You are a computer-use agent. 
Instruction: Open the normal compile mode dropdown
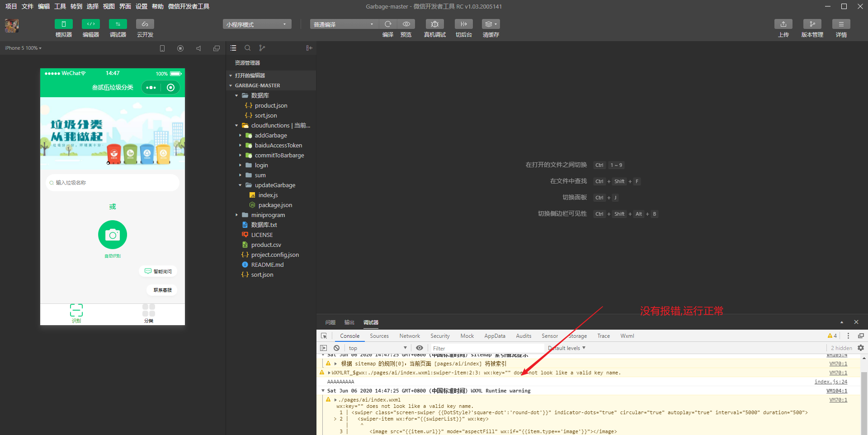[344, 24]
